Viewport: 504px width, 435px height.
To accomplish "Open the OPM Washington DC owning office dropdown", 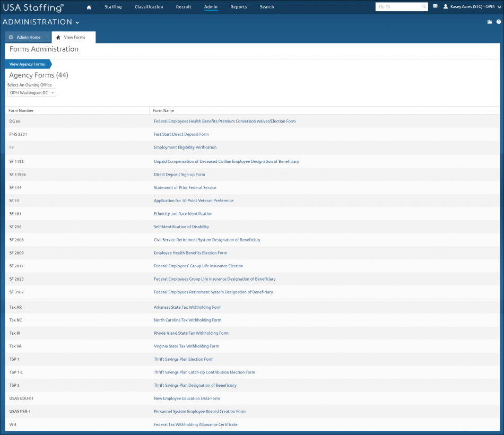I will point(32,93).
